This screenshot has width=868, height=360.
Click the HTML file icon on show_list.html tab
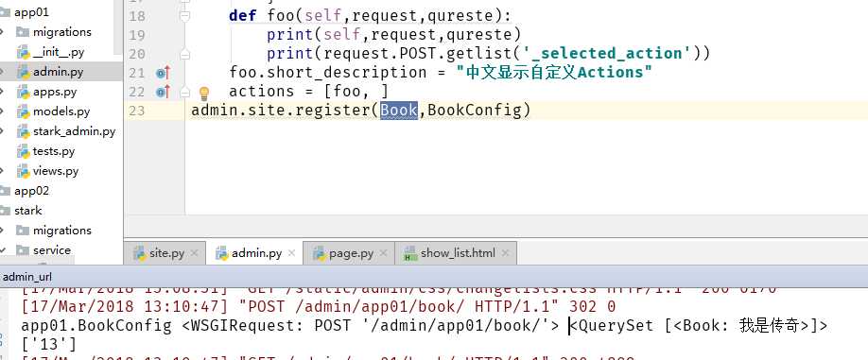(410, 253)
